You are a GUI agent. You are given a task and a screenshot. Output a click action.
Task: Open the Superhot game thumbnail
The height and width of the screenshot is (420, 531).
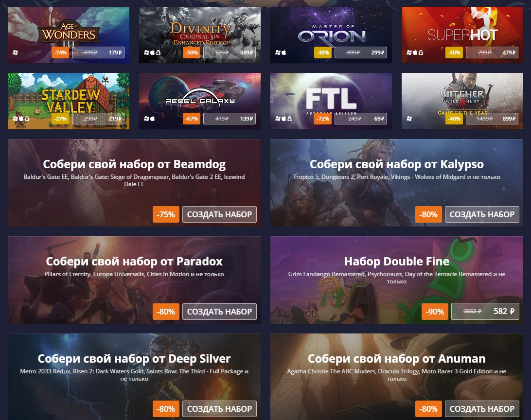tap(462, 35)
